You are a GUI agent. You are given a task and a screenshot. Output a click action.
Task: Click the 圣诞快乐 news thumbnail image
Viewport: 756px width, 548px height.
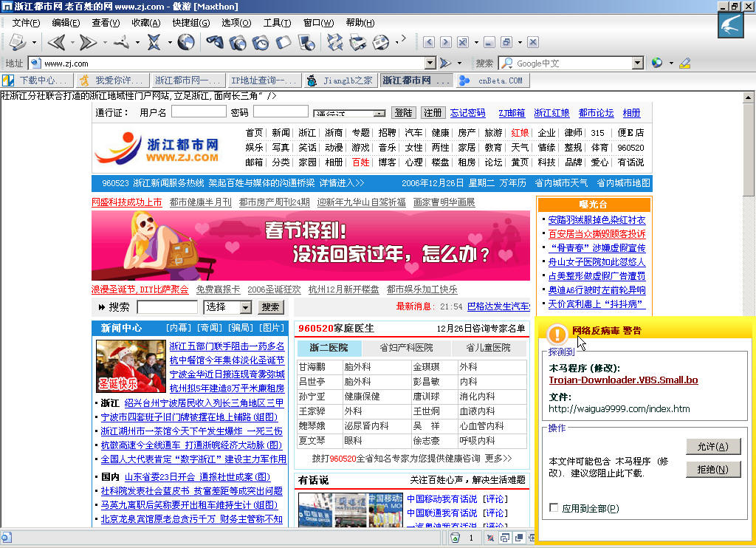131,366
